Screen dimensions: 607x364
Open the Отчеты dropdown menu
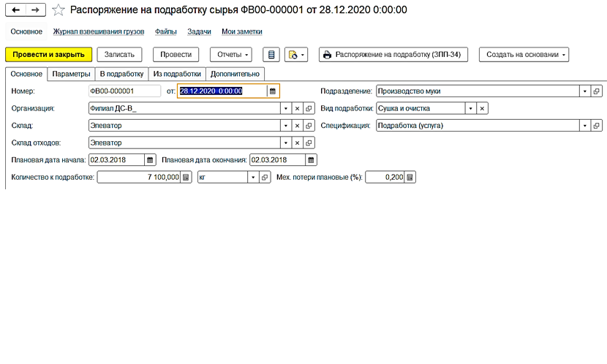click(x=230, y=55)
